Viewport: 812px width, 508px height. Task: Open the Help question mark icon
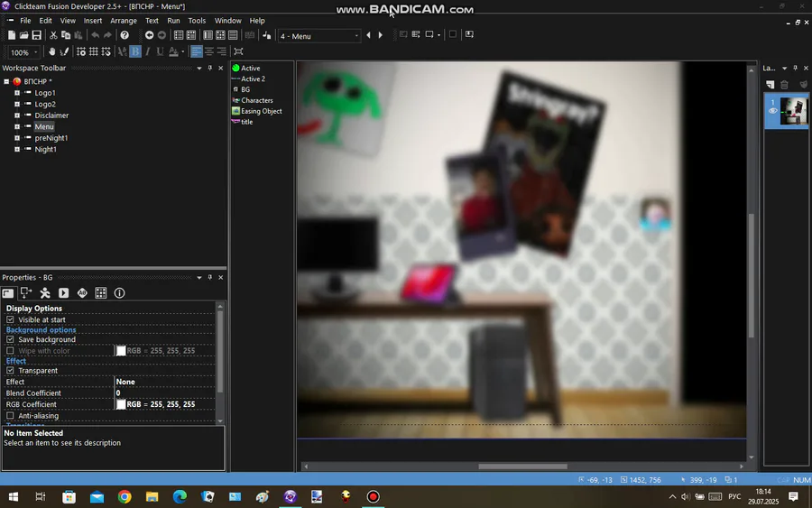tap(125, 35)
